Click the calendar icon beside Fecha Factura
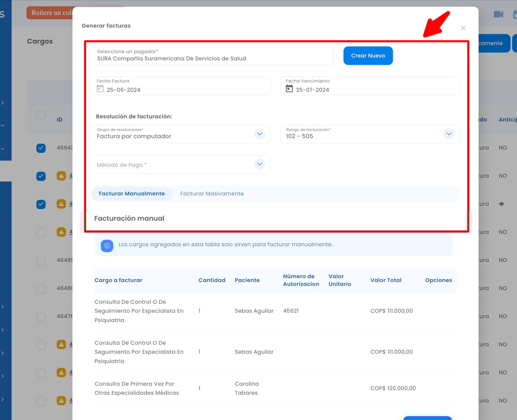The image size is (517, 420). pos(100,88)
